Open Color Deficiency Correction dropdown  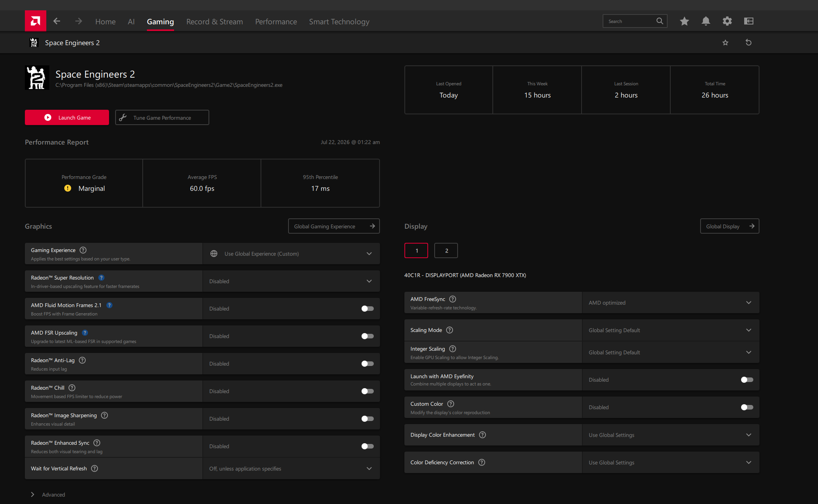tap(671, 462)
